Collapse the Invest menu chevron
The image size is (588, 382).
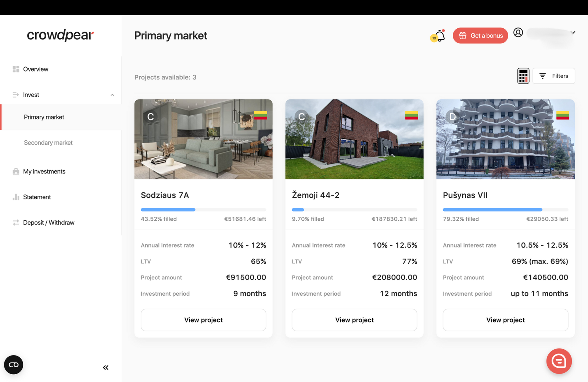[112, 95]
